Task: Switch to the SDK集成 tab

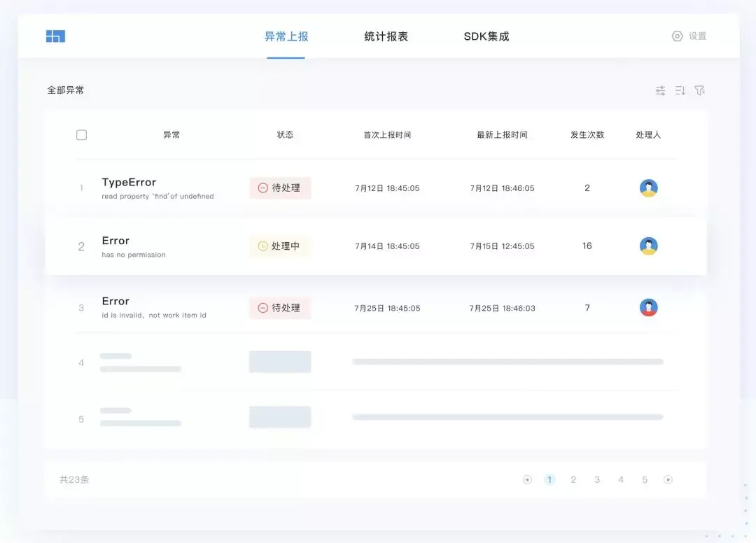Action: 486,36
